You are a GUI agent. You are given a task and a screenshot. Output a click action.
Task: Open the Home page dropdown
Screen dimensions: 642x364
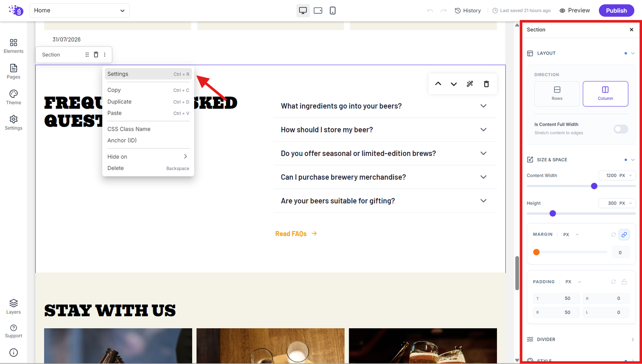tap(79, 11)
